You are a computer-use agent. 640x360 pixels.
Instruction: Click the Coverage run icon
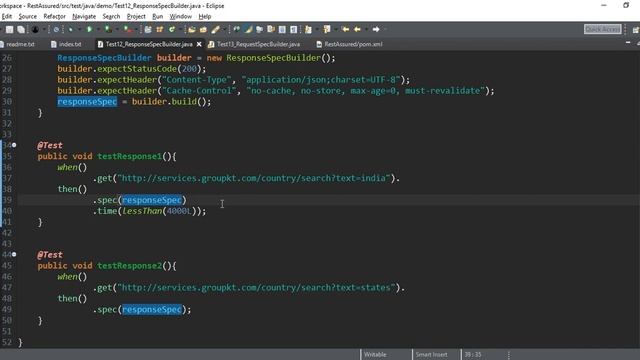108,29
